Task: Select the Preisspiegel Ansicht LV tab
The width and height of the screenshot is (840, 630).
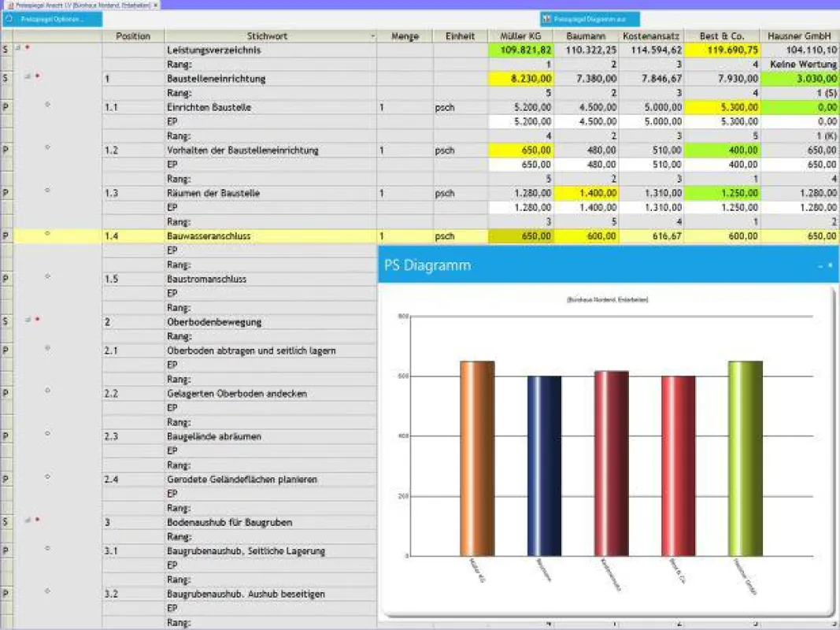Action: (80, 5)
